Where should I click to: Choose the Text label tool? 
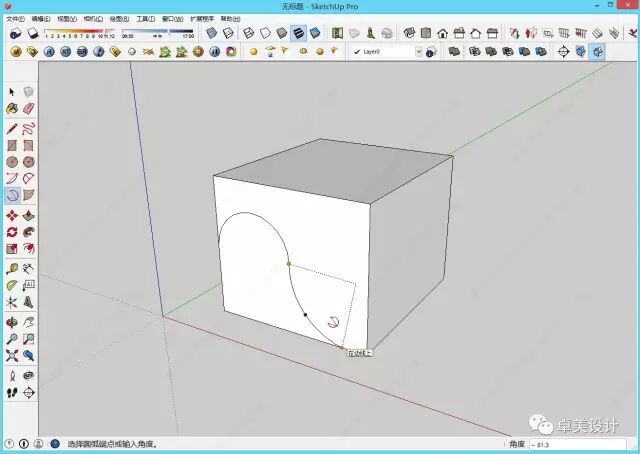point(28,285)
